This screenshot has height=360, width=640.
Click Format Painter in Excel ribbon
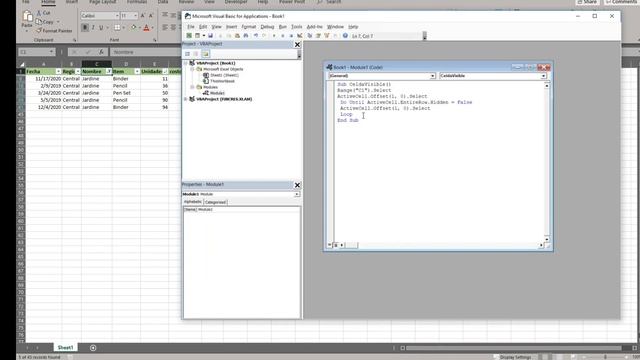pos(54,31)
